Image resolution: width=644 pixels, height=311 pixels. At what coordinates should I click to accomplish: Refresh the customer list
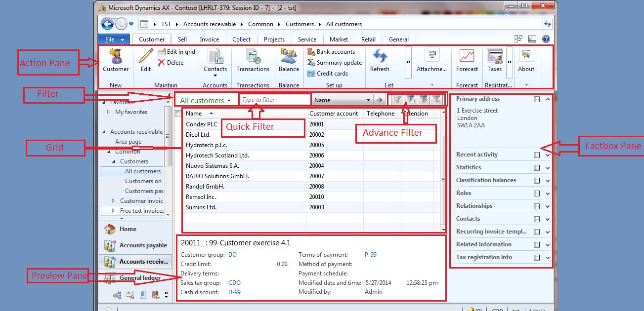(x=380, y=60)
